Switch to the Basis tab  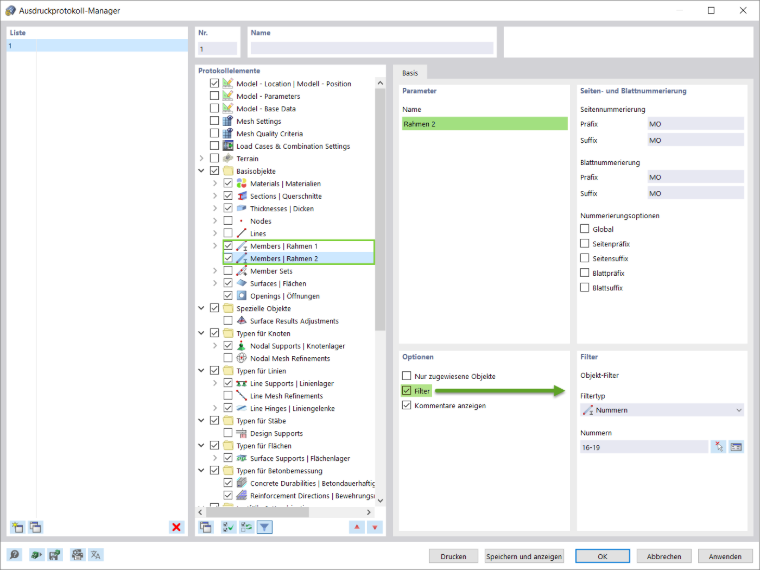click(410, 73)
